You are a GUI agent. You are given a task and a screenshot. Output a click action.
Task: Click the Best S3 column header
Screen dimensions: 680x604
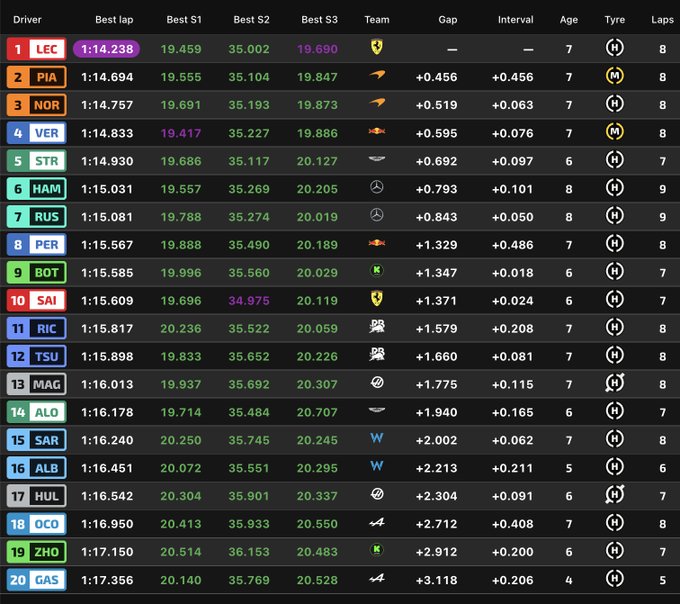tap(319, 20)
